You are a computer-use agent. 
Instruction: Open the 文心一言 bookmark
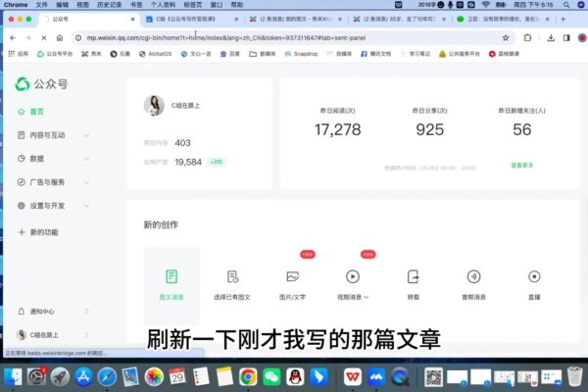point(195,54)
